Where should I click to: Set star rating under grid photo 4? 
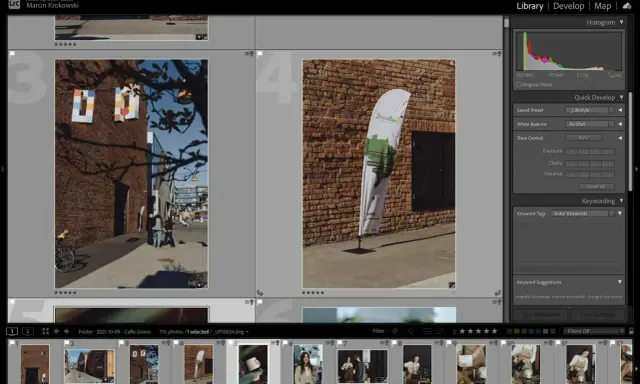click(x=313, y=293)
